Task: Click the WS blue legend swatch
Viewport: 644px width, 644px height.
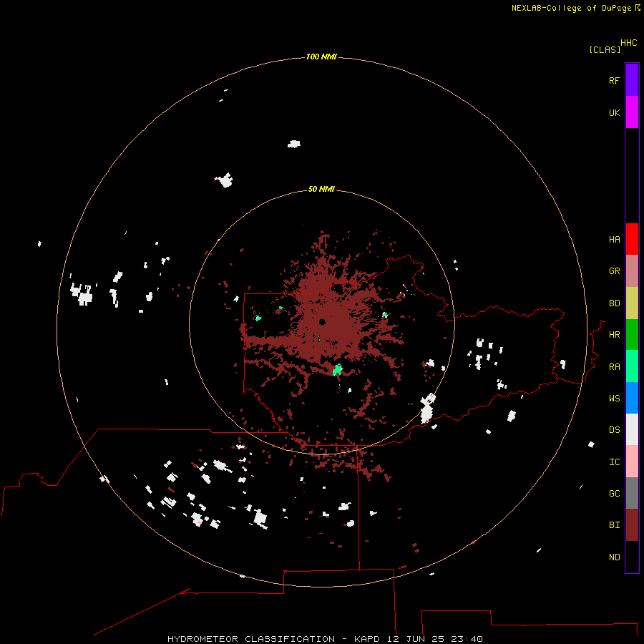Action: click(632, 398)
